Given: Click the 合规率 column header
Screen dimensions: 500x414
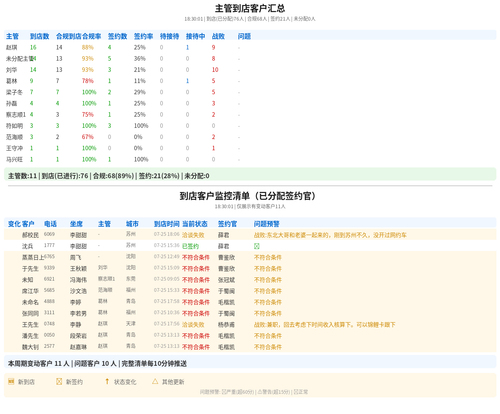Looking at the screenshot, I should (x=92, y=36).
